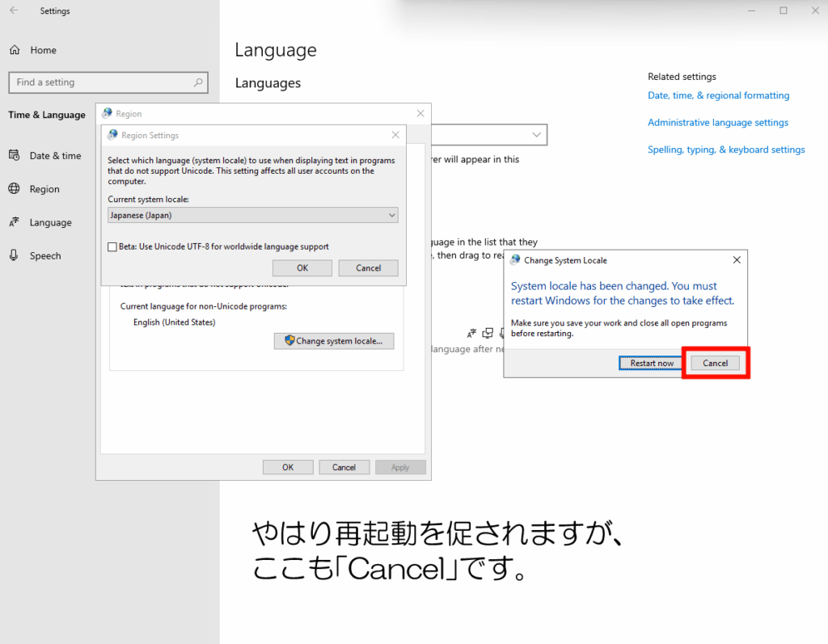Click the shield icon on Change system locale

coord(289,341)
